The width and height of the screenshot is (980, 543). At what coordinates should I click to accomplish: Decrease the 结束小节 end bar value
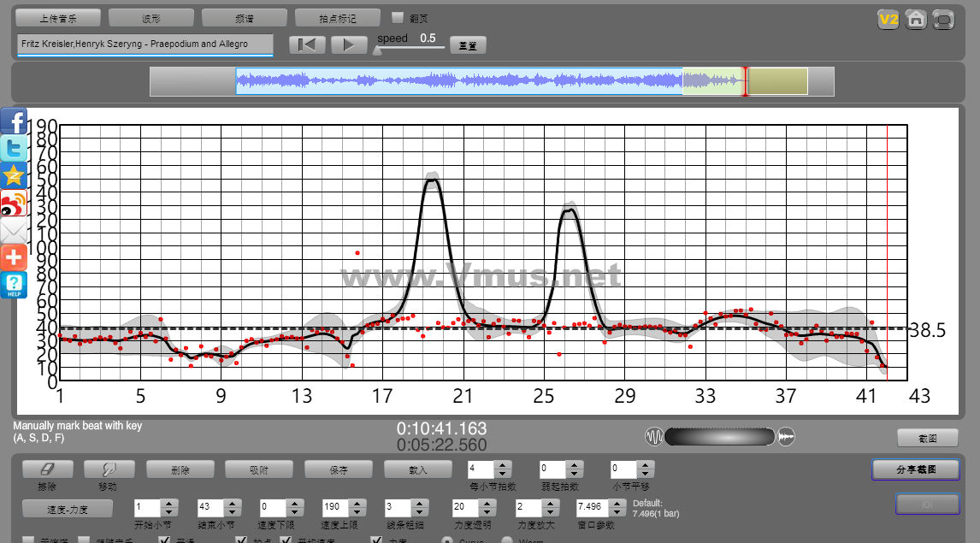[x=232, y=511]
